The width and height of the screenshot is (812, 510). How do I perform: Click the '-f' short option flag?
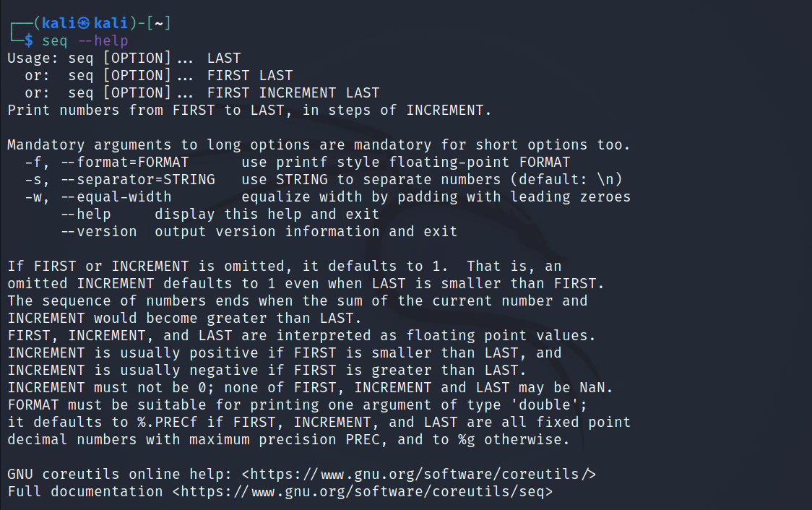click(x=33, y=163)
